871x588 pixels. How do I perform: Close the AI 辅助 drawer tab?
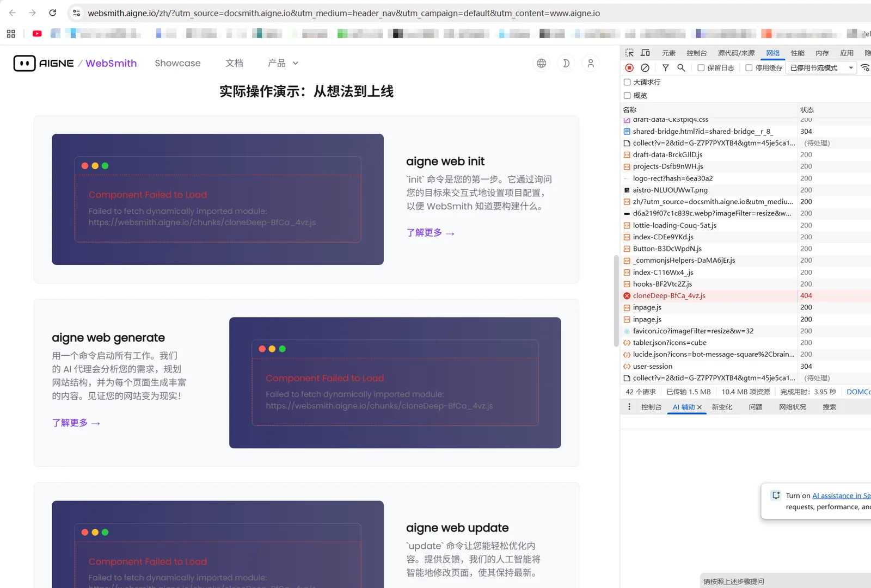click(x=700, y=407)
